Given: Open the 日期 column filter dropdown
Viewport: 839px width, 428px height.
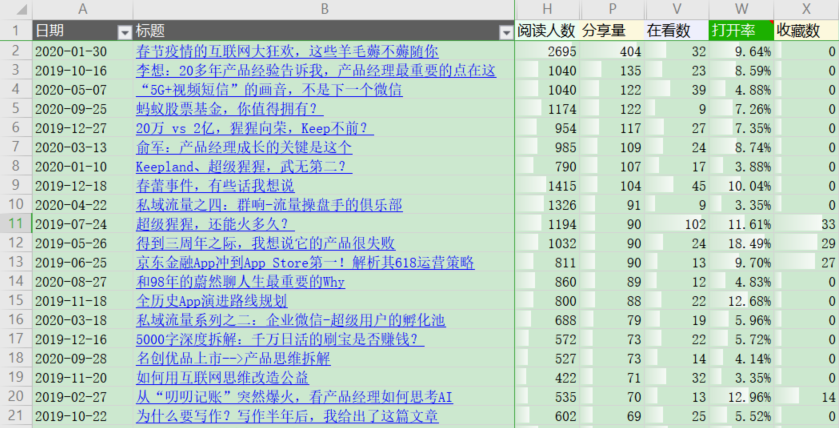Looking at the screenshot, I should point(124,32).
